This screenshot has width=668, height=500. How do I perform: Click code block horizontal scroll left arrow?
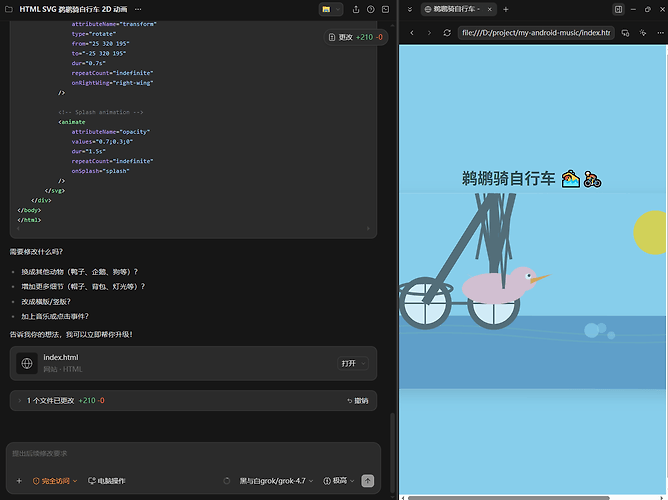click(18, 229)
